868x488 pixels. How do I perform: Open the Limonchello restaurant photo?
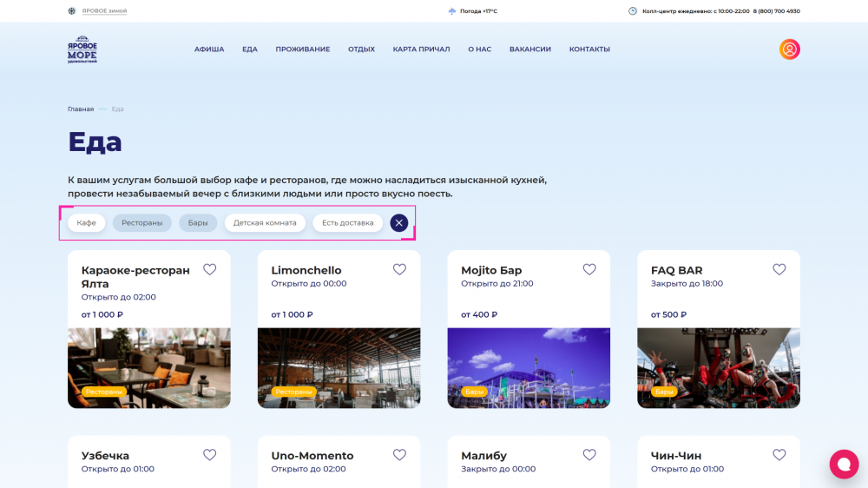[339, 367]
